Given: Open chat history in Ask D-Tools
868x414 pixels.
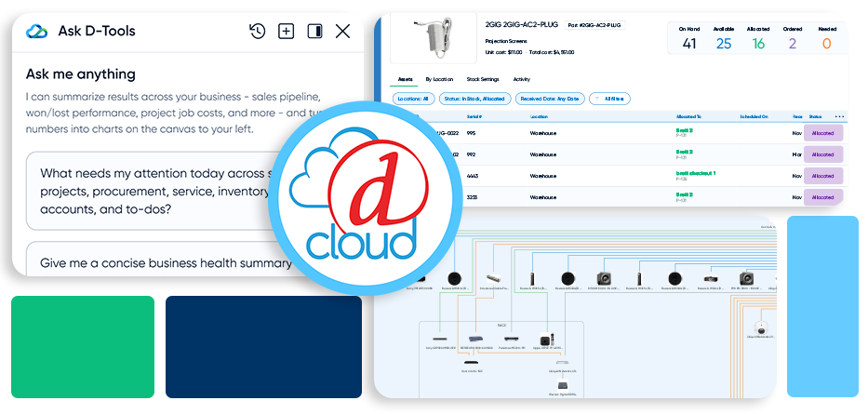Looking at the screenshot, I should tap(257, 31).
